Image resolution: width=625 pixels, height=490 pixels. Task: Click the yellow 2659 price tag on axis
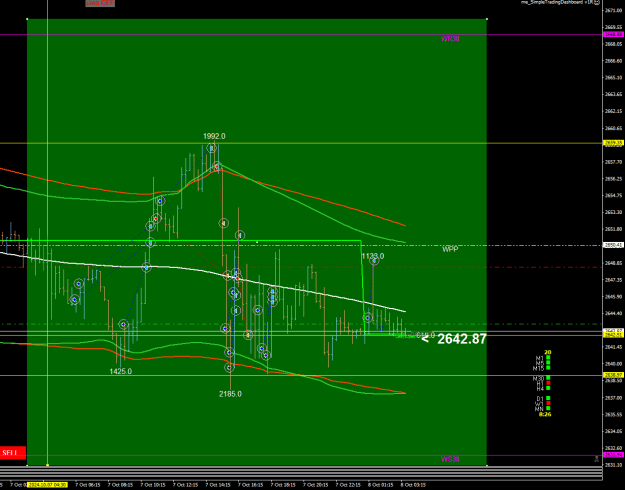click(x=613, y=143)
